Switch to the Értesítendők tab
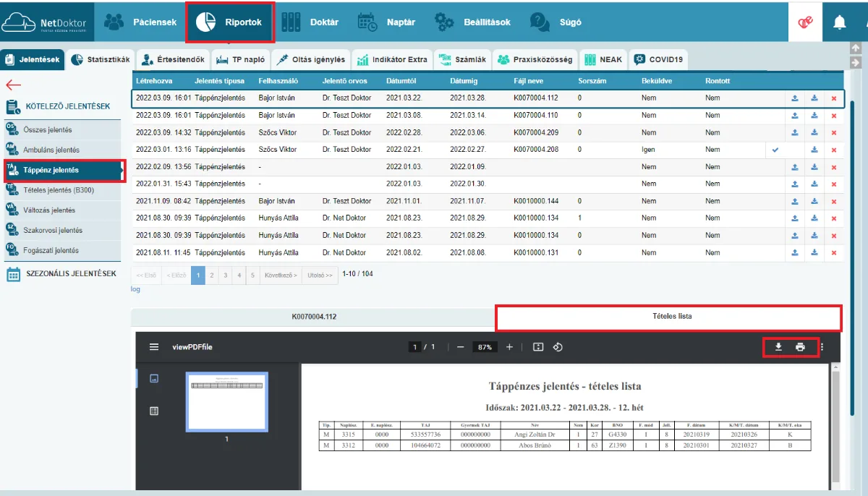The height and width of the screenshot is (496, 868). (172, 59)
